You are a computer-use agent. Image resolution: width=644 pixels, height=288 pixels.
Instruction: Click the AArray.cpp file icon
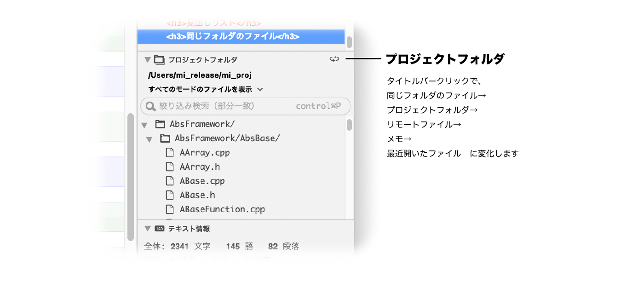coord(170,153)
